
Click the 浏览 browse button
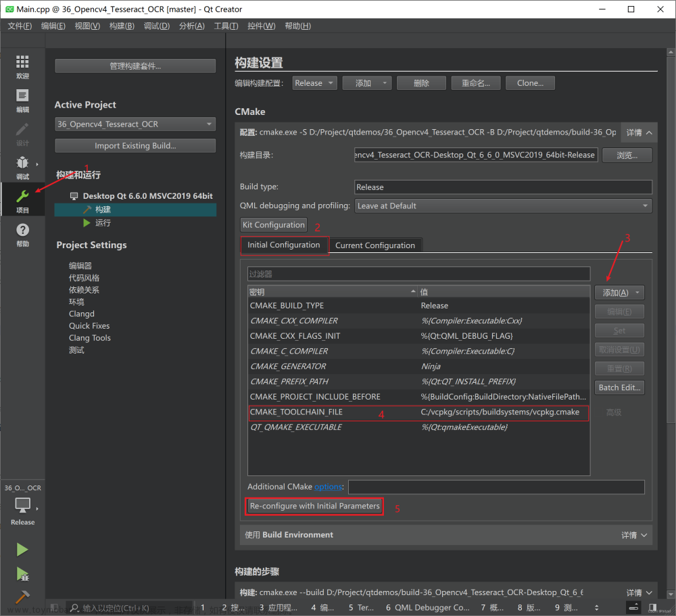coord(627,156)
